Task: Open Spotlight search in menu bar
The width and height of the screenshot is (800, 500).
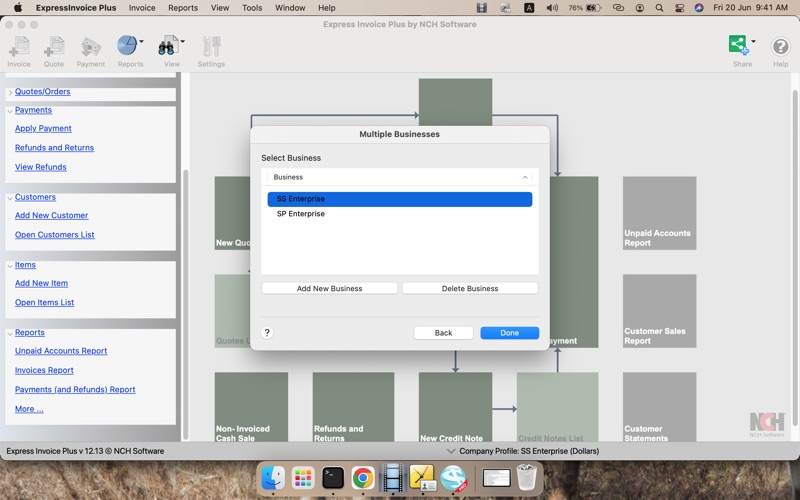Action: 659,8
